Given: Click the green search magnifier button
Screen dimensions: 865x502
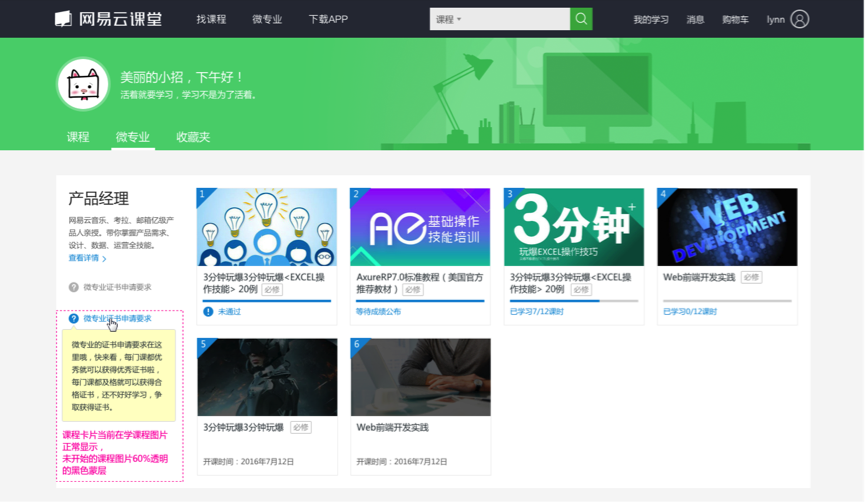Looking at the screenshot, I should (x=581, y=19).
